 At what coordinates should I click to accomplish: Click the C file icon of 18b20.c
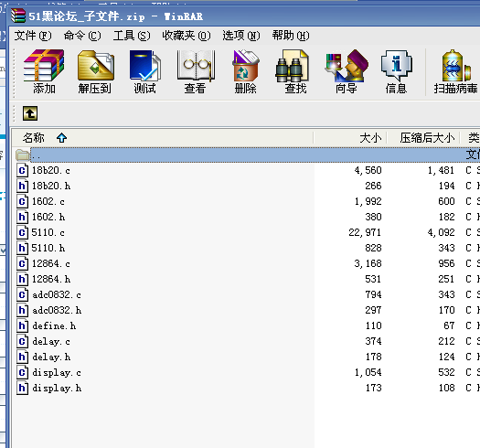pos(22,170)
